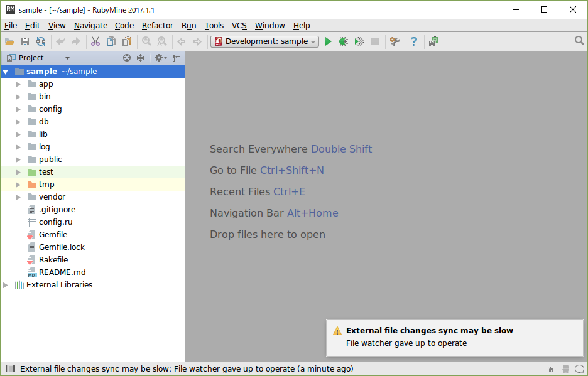Viewport: 588px width, 376px height.
Task: Open Settings via the wrench icon
Action: [395, 41]
